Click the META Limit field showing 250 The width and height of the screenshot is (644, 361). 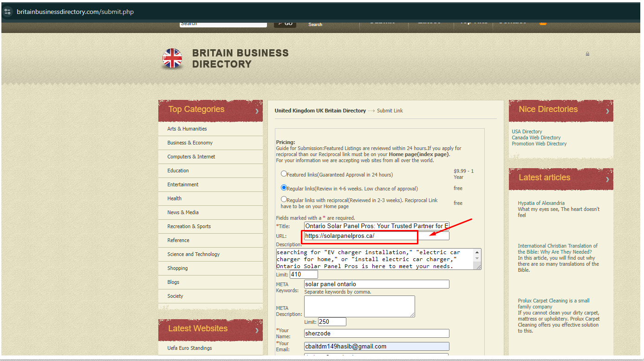click(x=332, y=322)
